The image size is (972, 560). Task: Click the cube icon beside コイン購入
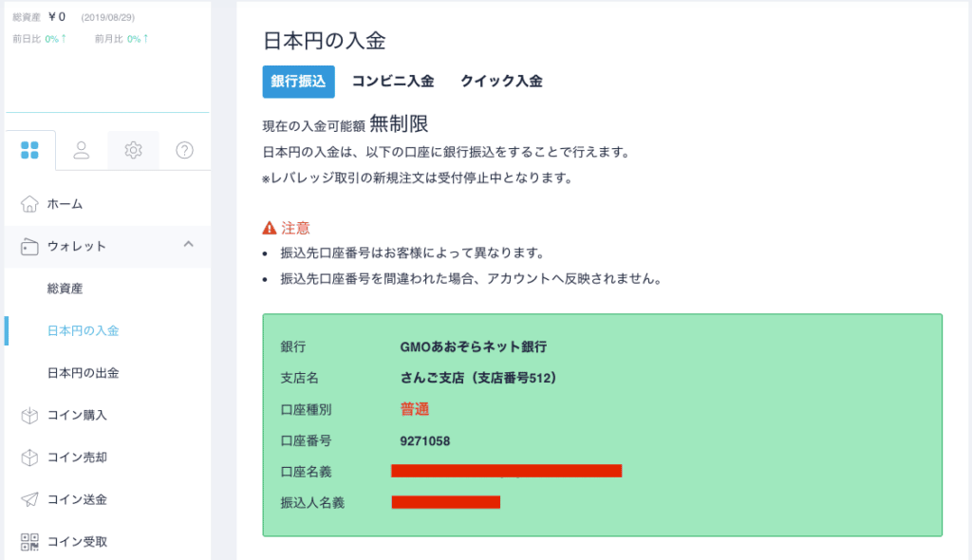click(29, 415)
